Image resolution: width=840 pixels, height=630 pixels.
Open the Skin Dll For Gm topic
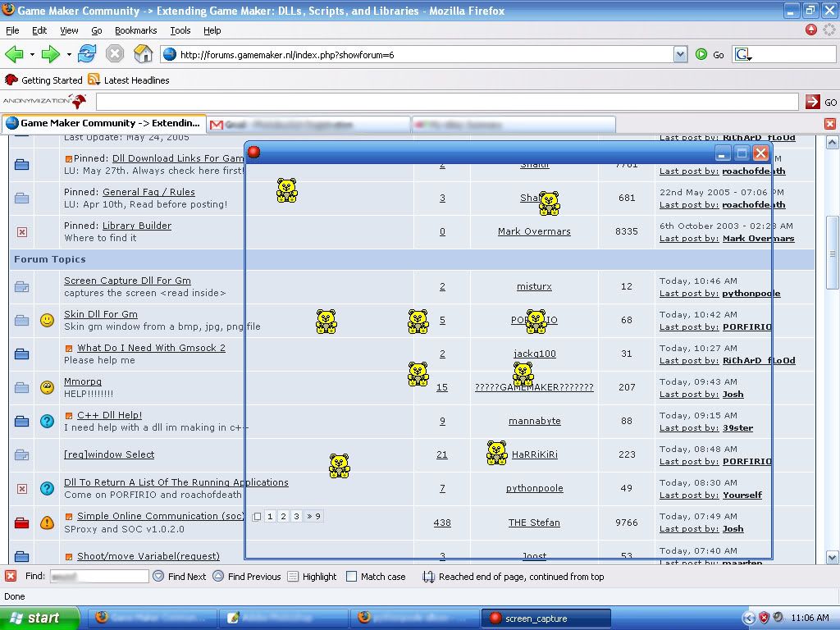tap(101, 314)
